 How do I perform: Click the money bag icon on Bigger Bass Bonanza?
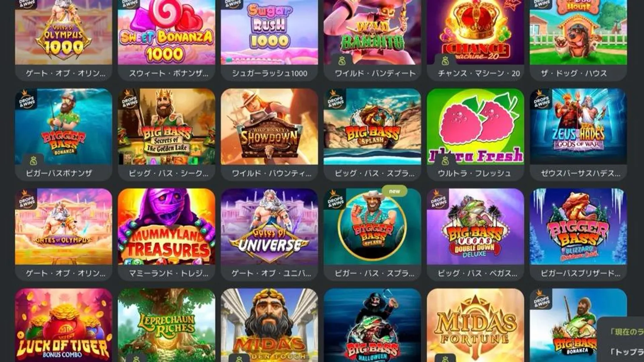(x=33, y=161)
